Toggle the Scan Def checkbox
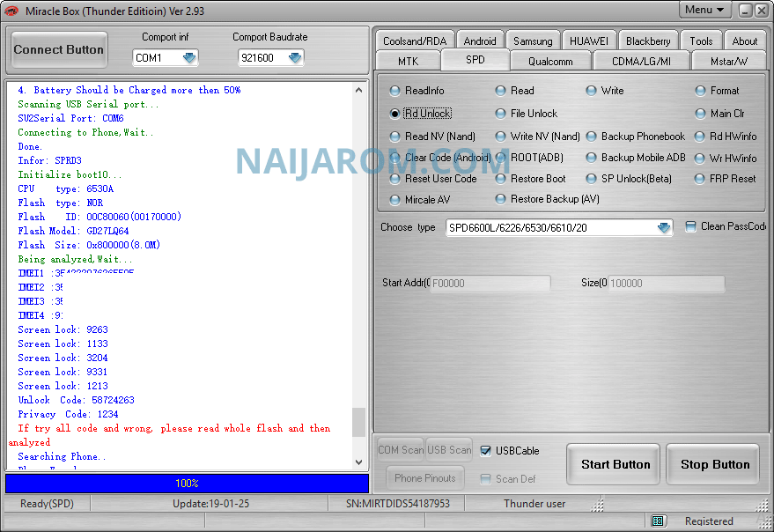This screenshot has width=774, height=532. click(x=486, y=479)
